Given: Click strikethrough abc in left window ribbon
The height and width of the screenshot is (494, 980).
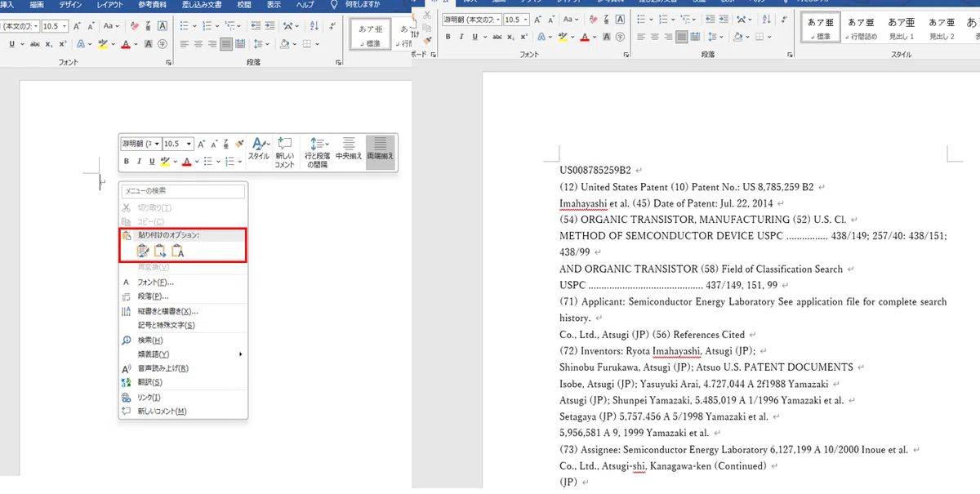Looking at the screenshot, I should coord(34,44).
